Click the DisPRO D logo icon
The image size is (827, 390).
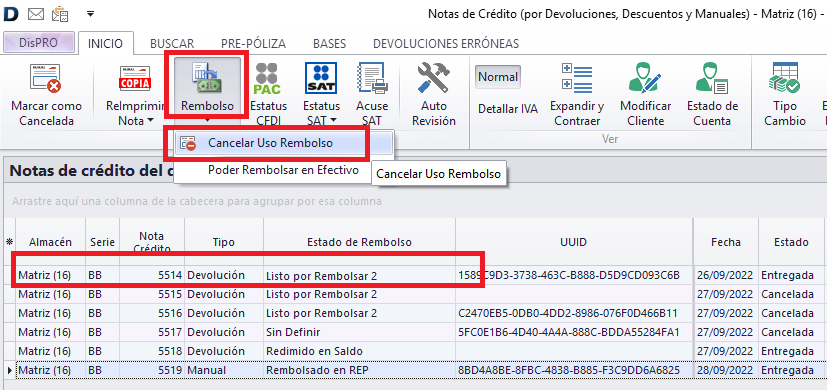point(11,14)
